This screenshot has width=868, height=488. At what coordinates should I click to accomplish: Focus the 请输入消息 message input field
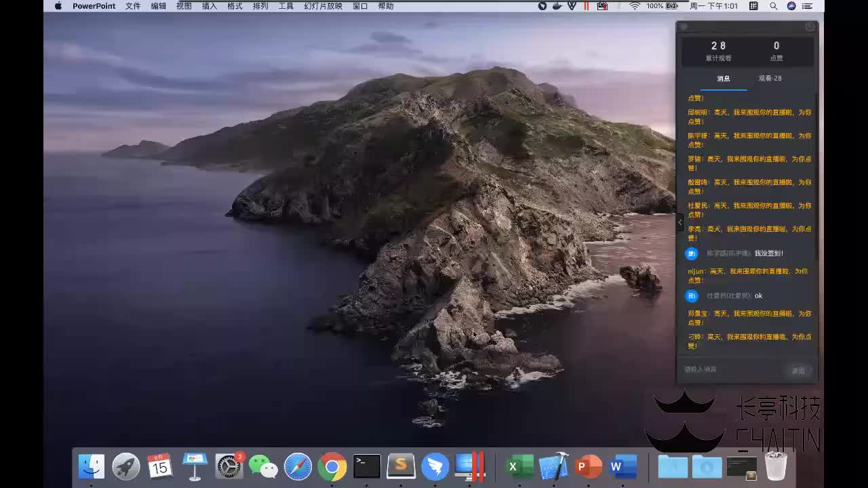(x=734, y=369)
